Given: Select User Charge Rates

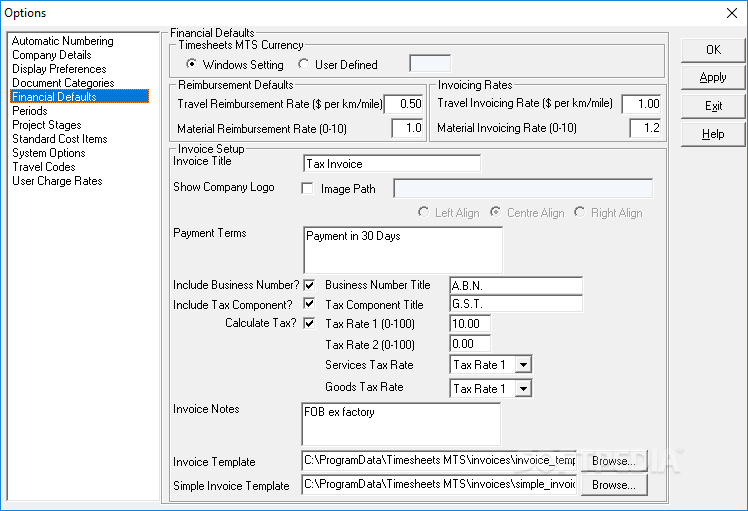Looking at the screenshot, I should [x=57, y=181].
